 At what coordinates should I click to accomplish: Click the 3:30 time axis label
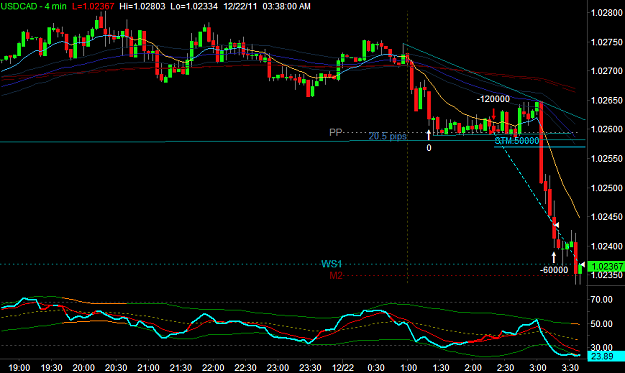[x=570, y=367]
